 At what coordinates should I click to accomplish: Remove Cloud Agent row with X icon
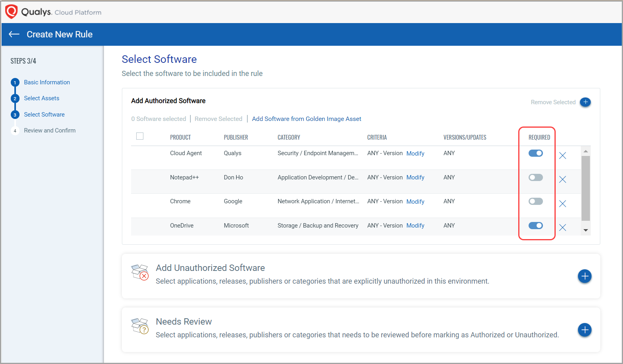pos(562,156)
